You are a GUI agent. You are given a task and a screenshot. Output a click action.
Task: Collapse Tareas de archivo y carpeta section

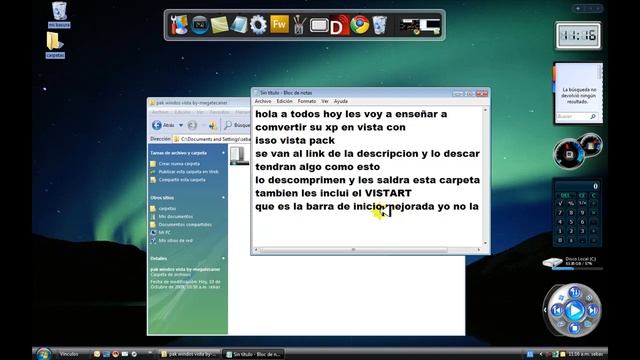click(223, 153)
